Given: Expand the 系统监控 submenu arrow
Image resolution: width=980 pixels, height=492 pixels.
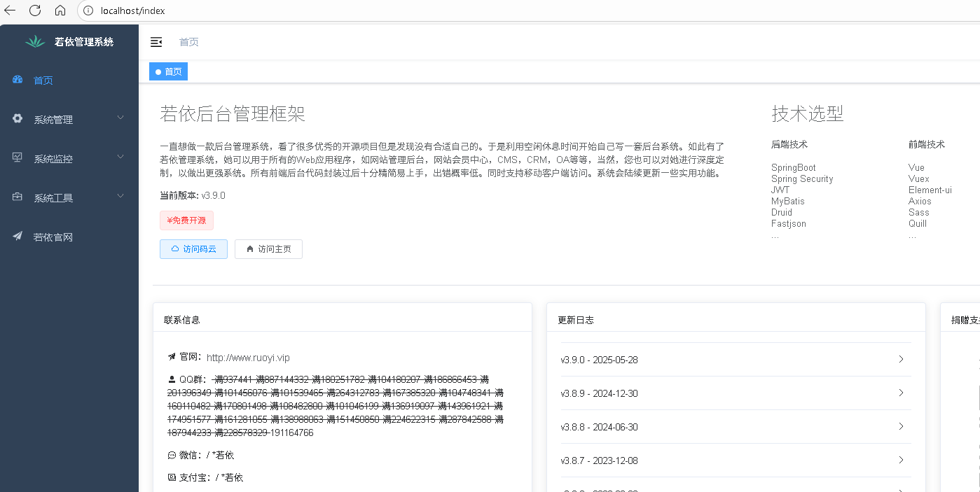Looking at the screenshot, I should click(x=120, y=157).
